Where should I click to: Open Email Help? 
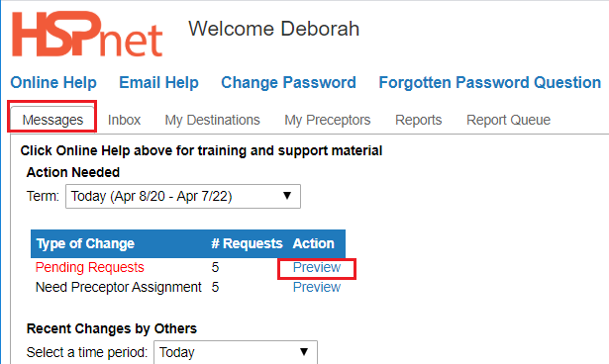click(x=158, y=83)
